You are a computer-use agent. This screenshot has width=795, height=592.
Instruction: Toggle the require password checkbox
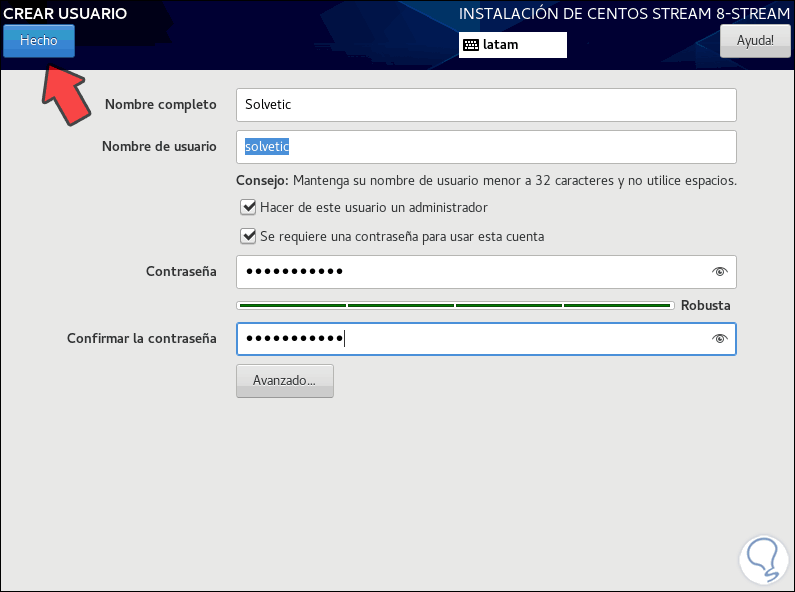248,237
